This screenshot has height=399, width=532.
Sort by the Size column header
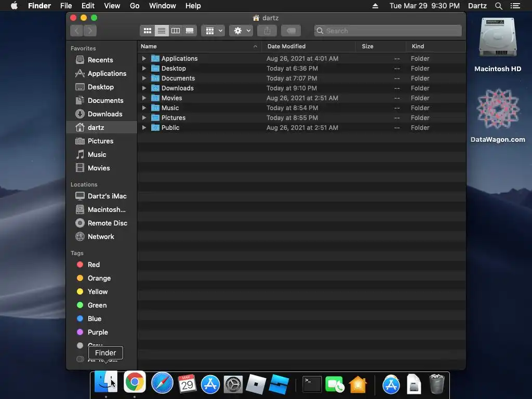(381, 46)
